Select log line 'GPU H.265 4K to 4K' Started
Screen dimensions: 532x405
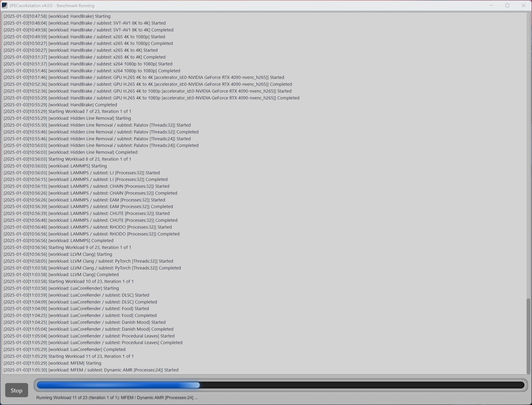click(x=144, y=77)
